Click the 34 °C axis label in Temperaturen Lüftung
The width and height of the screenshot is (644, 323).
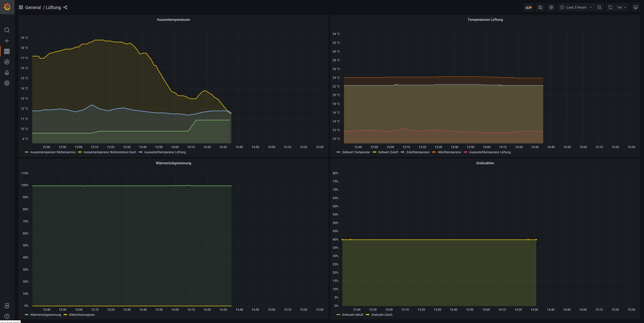336,34
